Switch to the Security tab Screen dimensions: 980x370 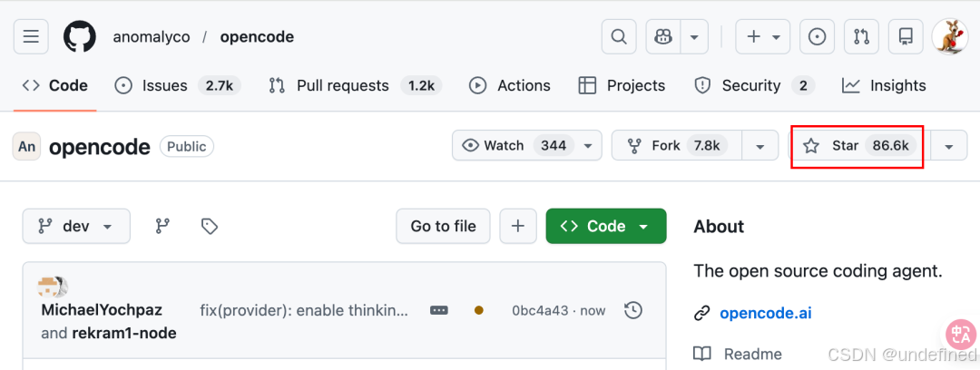coord(754,85)
